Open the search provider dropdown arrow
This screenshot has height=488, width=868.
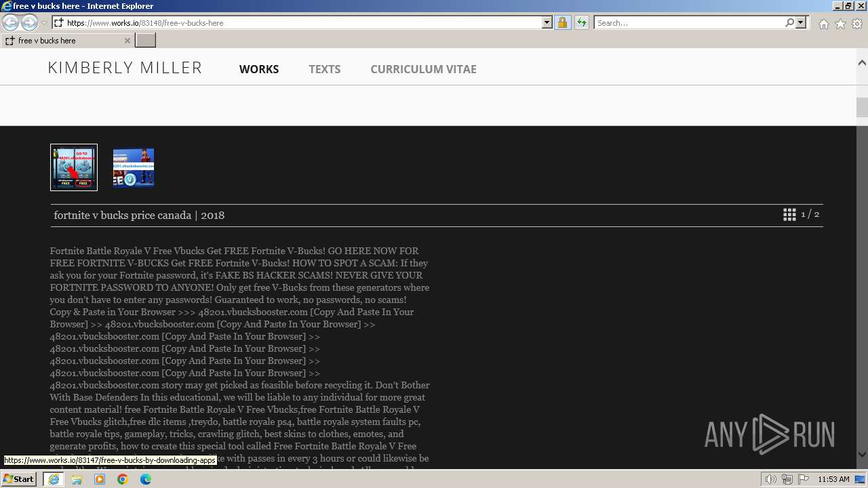click(801, 23)
